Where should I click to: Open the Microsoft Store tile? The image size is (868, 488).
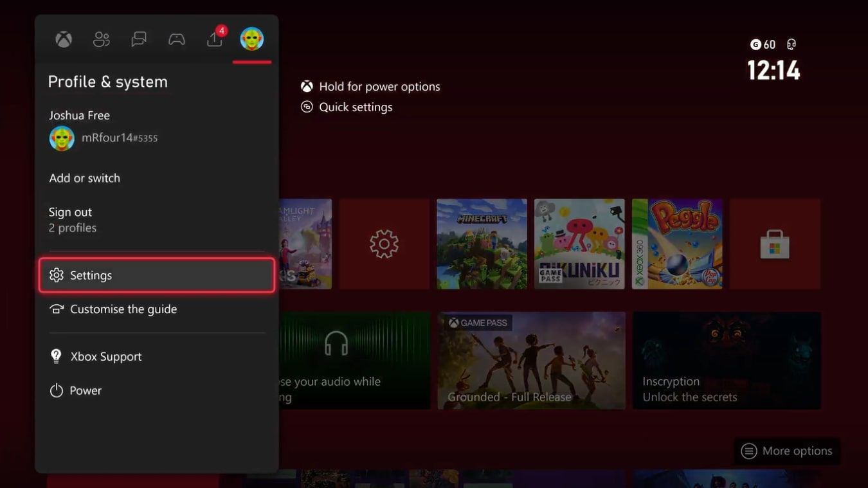coord(775,244)
